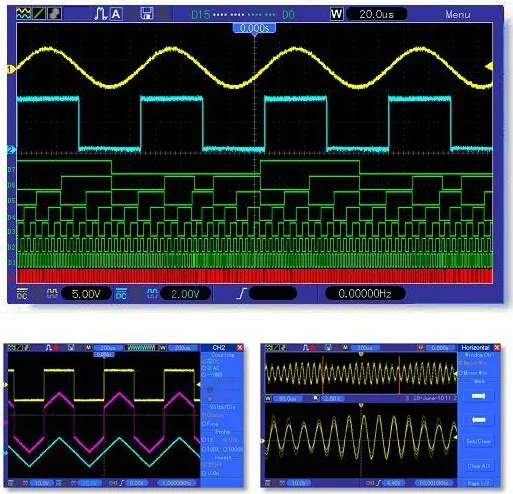Click the memory bar indicator in bottom-left scope
Image resolution: width=513 pixels, height=494 pixels.
[x=141, y=348]
